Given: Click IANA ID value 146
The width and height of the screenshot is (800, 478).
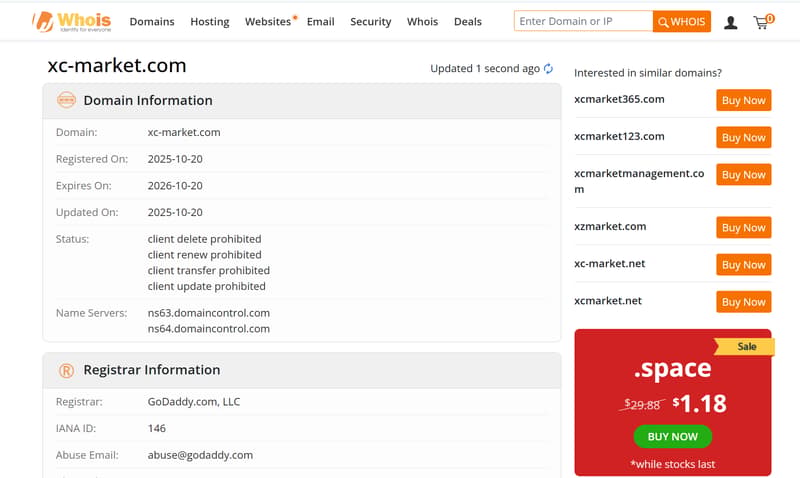Looking at the screenshot, I should (x=157, y=428).
